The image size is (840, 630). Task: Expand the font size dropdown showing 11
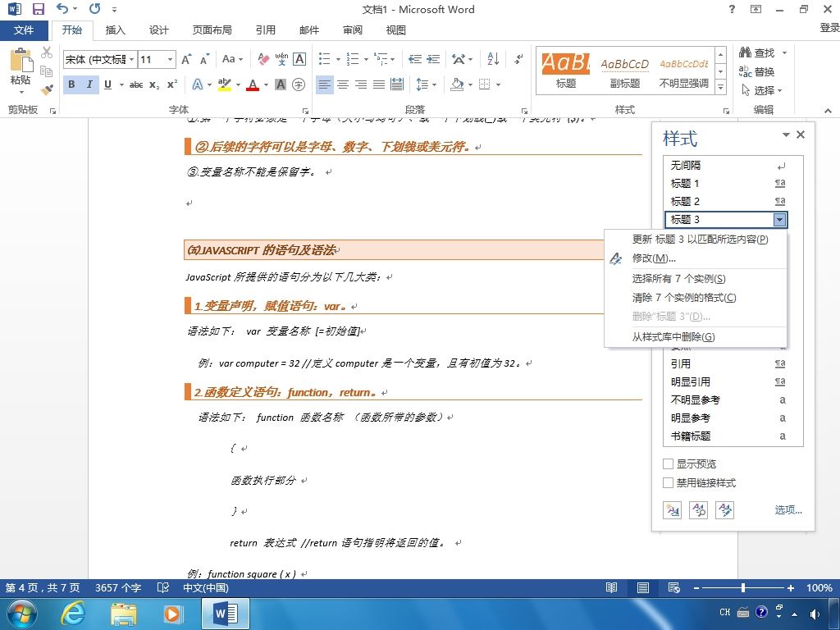pyautogui.click(x=170, y=59)
